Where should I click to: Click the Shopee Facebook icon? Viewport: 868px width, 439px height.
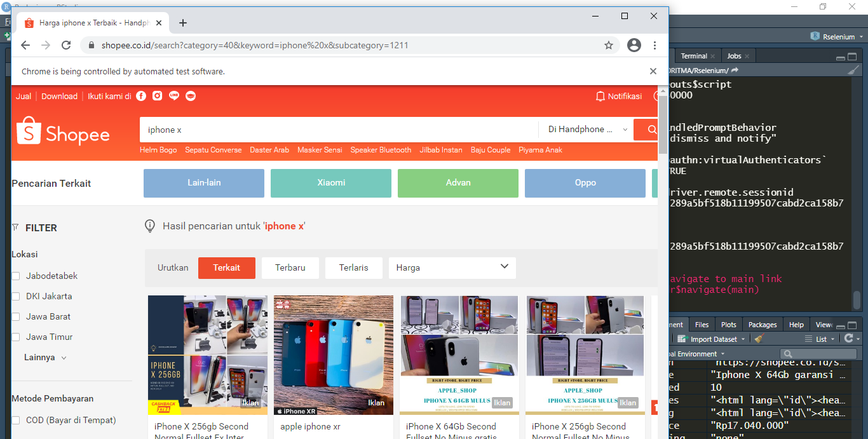coord(141,96)
